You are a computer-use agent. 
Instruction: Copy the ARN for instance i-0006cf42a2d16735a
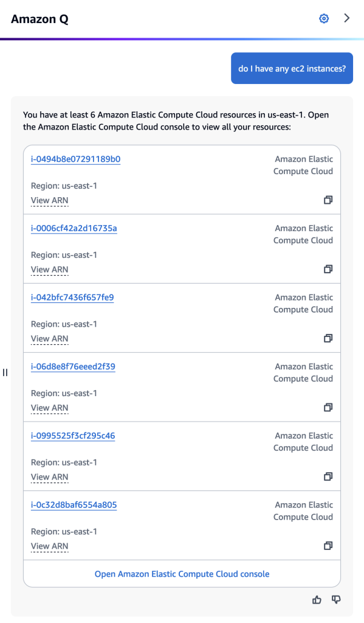click(x=328, y=269)
